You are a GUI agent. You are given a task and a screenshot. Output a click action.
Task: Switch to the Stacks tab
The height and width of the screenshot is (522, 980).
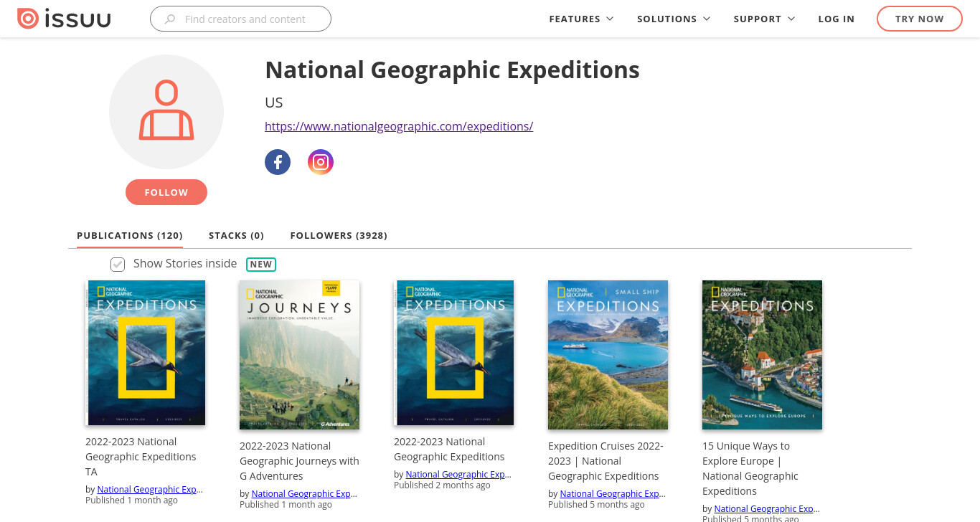(236, 235)
